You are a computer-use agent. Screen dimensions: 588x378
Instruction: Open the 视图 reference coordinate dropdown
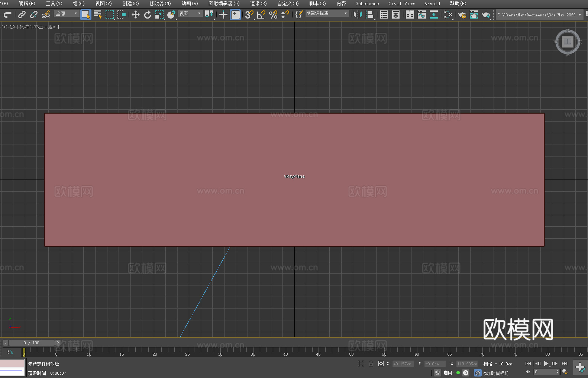click(190, 13)
